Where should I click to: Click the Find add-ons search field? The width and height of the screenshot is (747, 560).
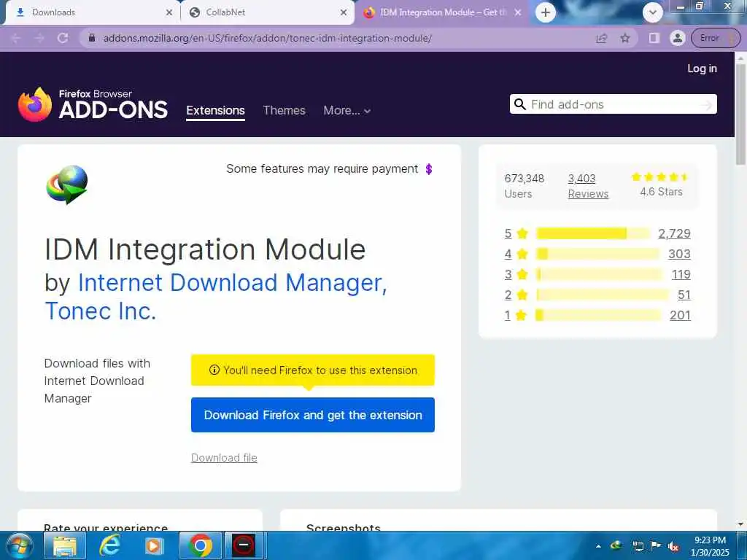point(613,104)
